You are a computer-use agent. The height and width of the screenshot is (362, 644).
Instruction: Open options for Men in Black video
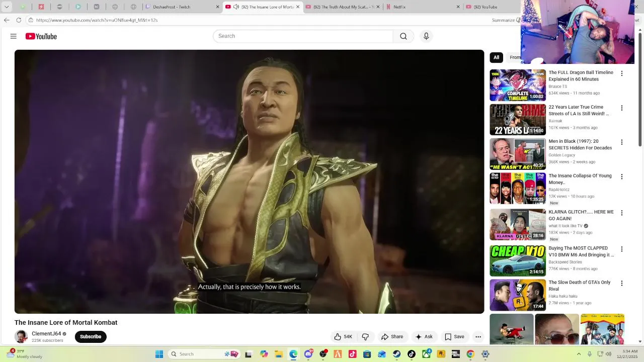(622, 142)
